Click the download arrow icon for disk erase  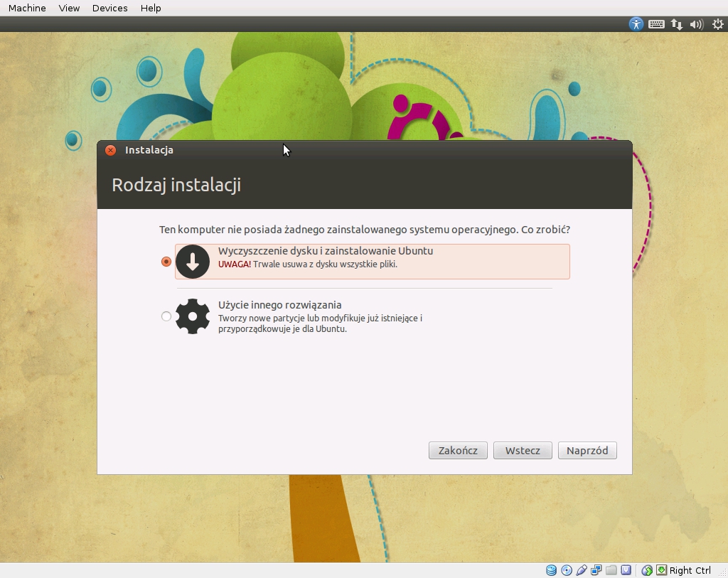[x=193, y=262]
